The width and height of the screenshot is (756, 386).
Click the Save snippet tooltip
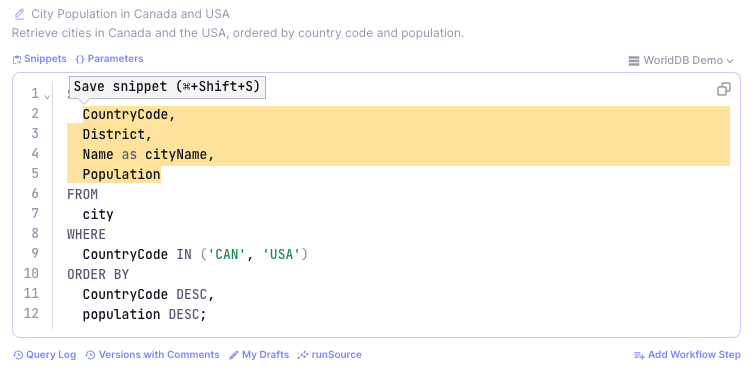[167, 87]
